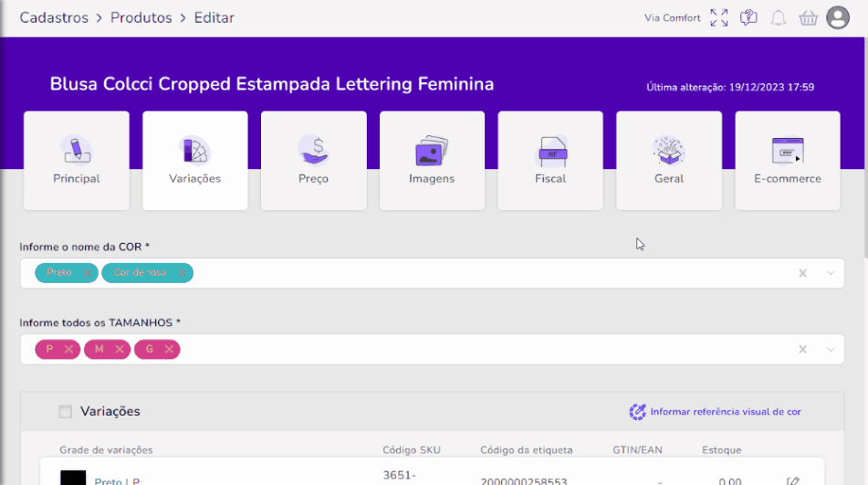Open the shopping basket icon
The image size is (868, 485).
tap(808, 17)
